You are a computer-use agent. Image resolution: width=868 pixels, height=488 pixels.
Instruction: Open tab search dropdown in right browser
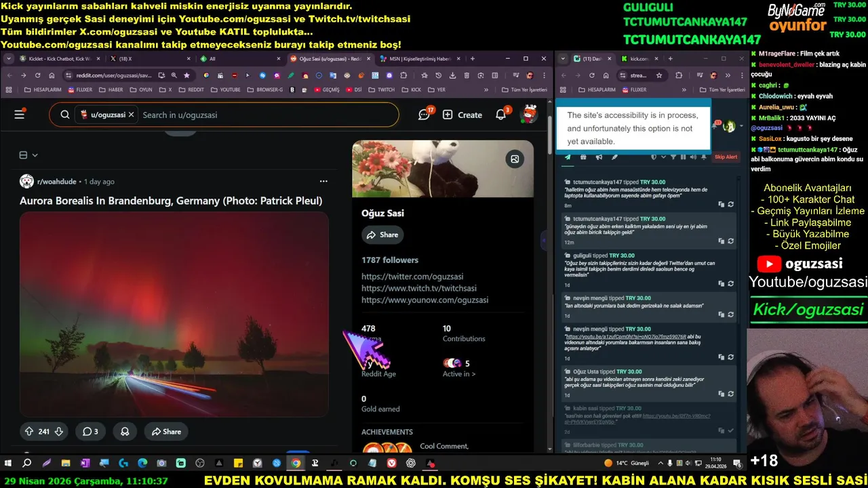pos(564,59)
